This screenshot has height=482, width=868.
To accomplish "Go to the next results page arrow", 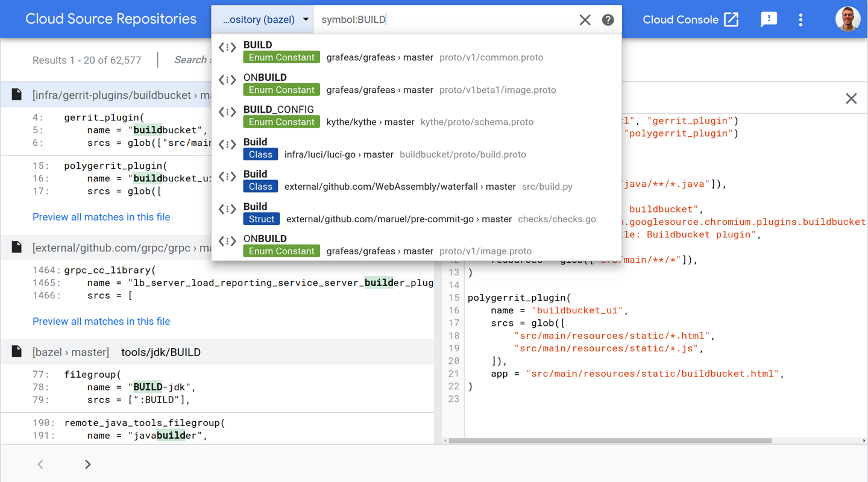I will pyautogui.click(x=87, y=464).
